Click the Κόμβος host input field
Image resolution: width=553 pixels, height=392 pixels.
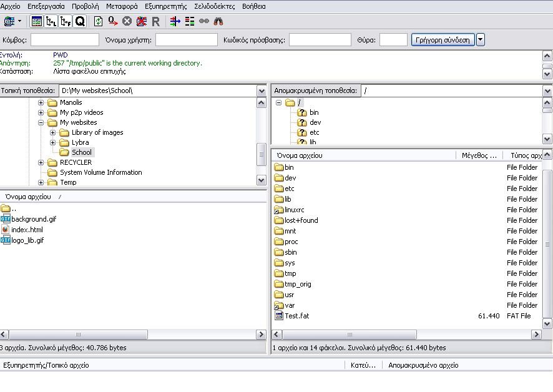pos(65,40)
